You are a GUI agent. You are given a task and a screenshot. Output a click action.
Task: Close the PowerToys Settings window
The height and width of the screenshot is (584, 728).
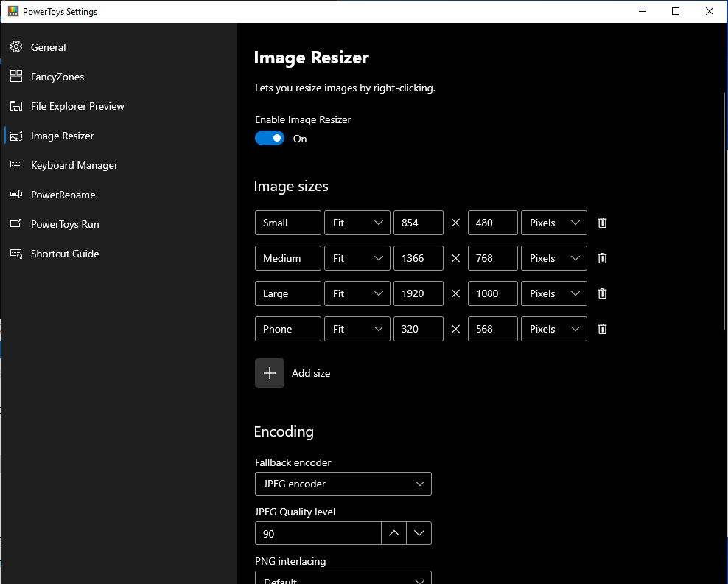click(x=709, y=11)
